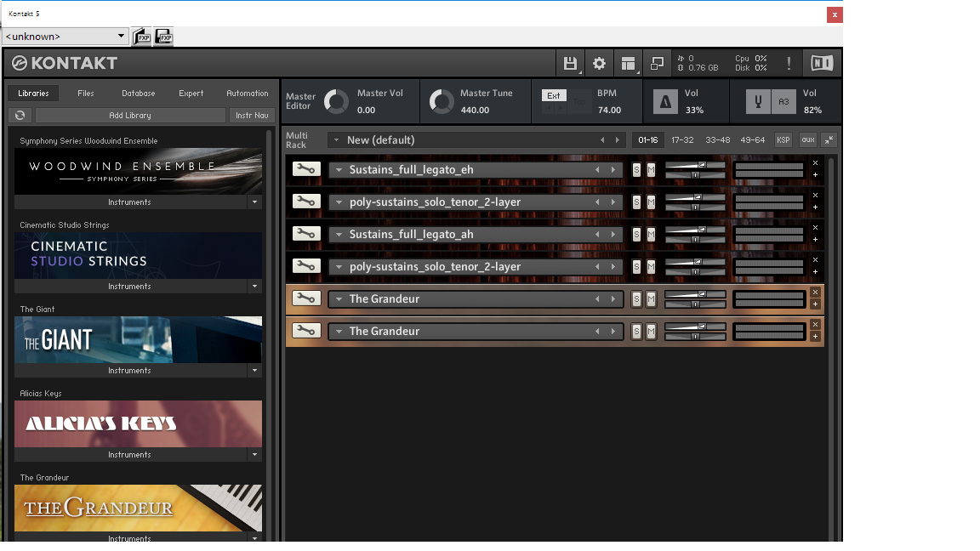Load next multi with New (default) right arrow

[618, 140]
